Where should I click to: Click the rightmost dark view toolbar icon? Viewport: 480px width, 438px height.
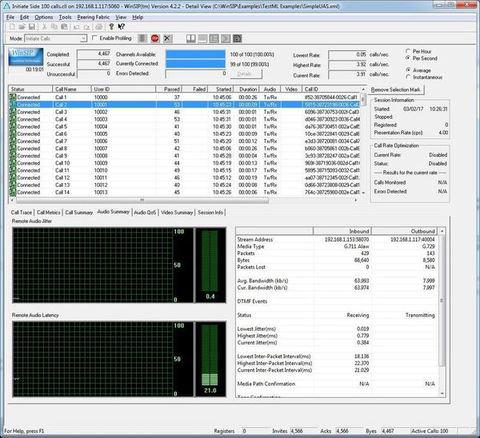[237, 38]
